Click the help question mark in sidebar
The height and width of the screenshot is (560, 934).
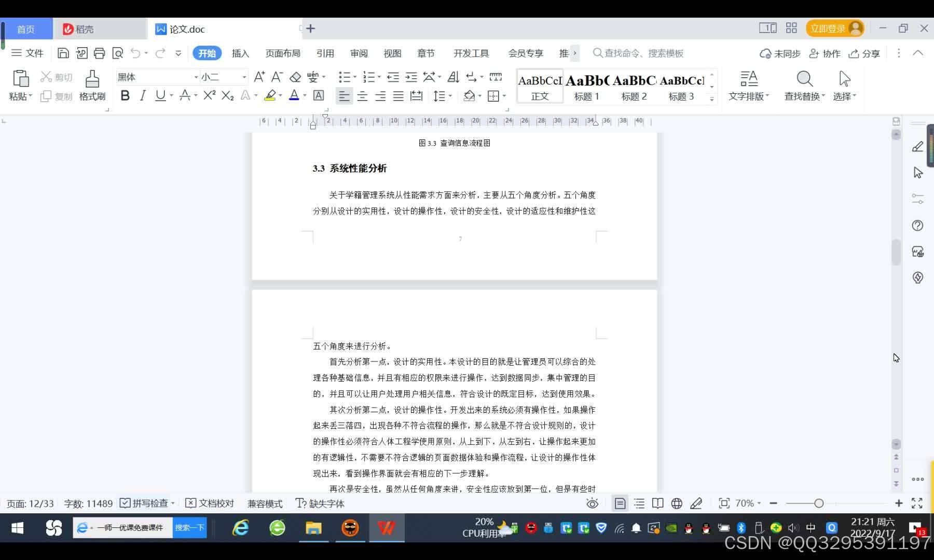(917, 226)
